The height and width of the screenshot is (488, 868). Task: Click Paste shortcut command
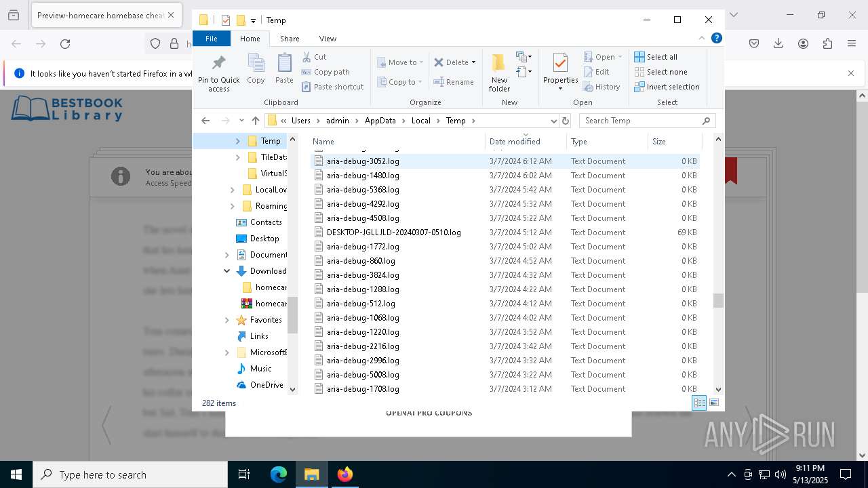pyautogui.click(x=332, y=87)
